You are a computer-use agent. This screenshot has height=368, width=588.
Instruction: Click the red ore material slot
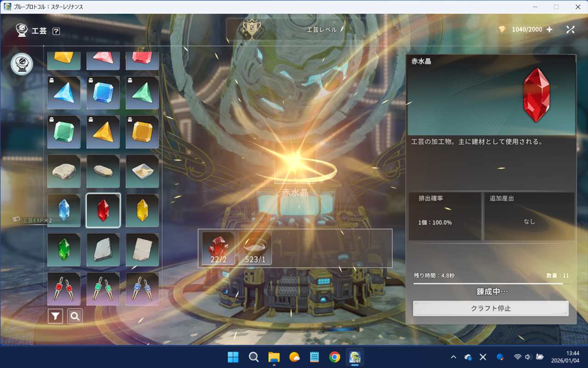coord(218,248)
